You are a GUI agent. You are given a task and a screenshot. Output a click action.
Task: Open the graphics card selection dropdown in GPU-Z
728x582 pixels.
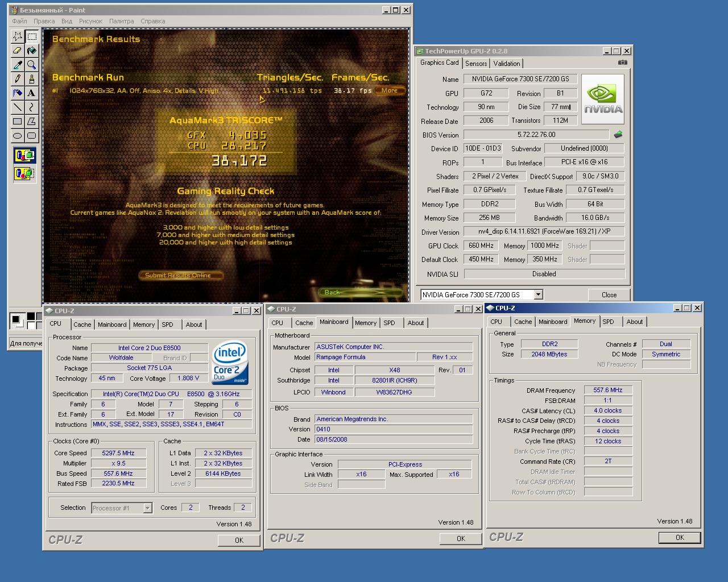pyautogui.click(x=538, y=294)
